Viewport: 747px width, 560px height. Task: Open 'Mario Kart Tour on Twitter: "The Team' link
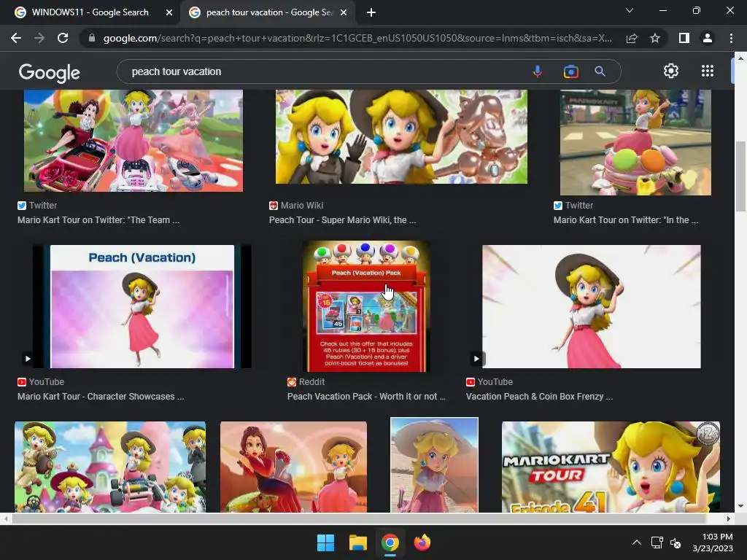coord(98,220)
